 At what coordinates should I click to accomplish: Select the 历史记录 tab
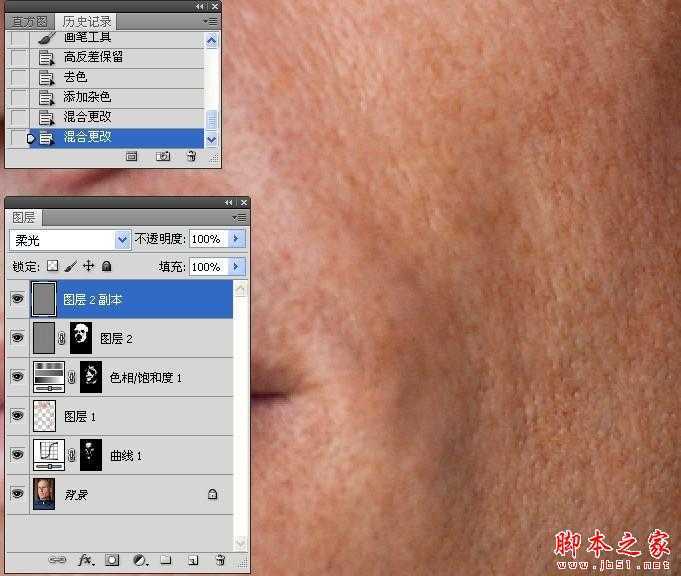[x=86, y=21]
